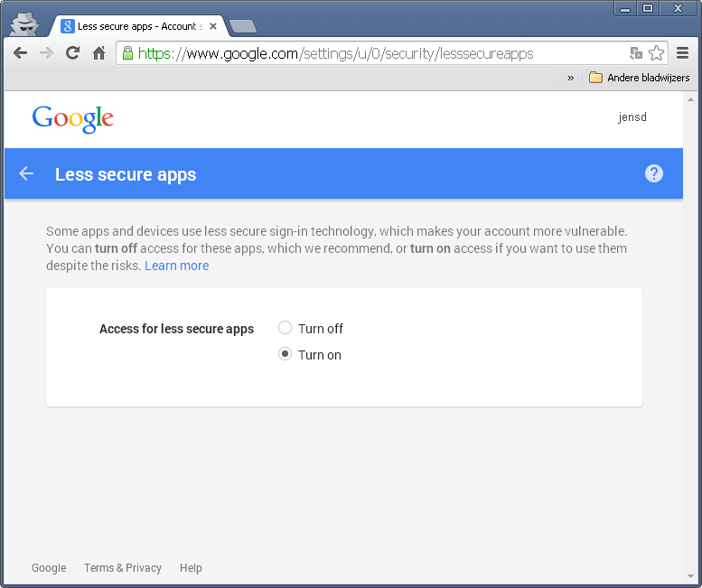This screenshot has height=588, width=702.
Task: Click the white back arrow in blue header
Action: [26, 173]
